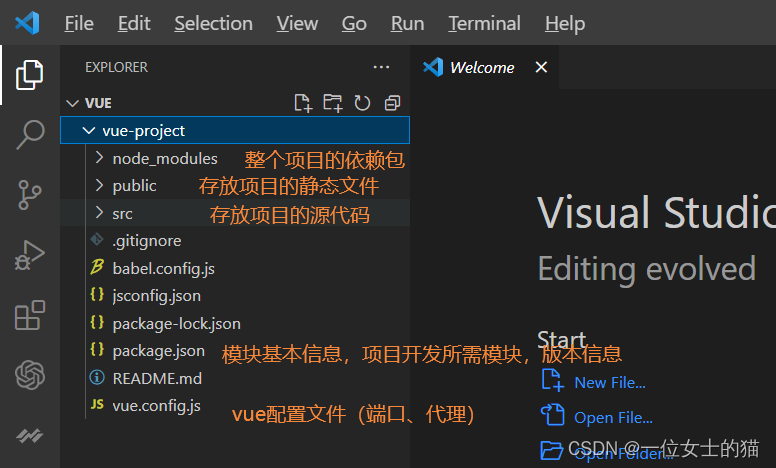Viewport: 776px width, 468px height.
Task: Click the Open File... link
Action: 613,418
